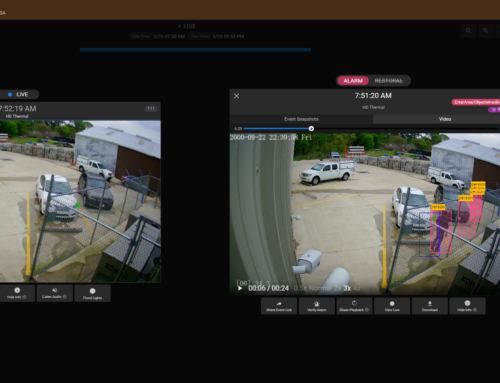Click the event video frame
The height and width of the screenshot is (383, 500).
click(365, 214)
